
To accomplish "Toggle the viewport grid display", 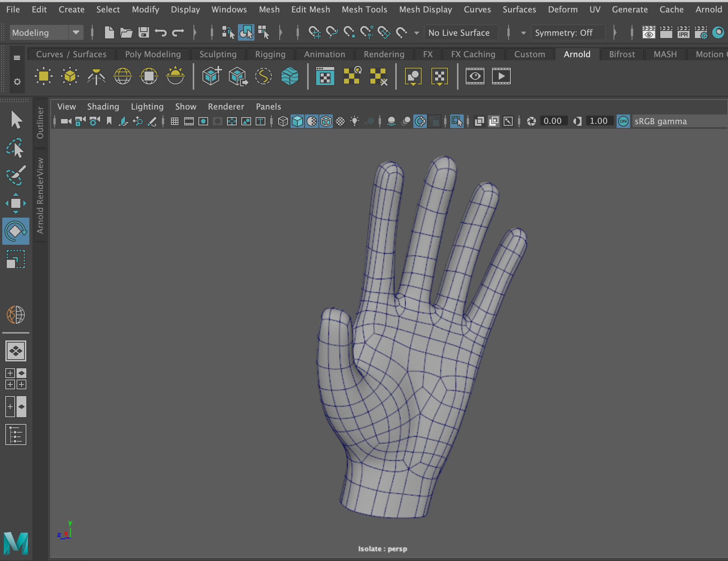I will pyautogui.click(x=175, y=121).
